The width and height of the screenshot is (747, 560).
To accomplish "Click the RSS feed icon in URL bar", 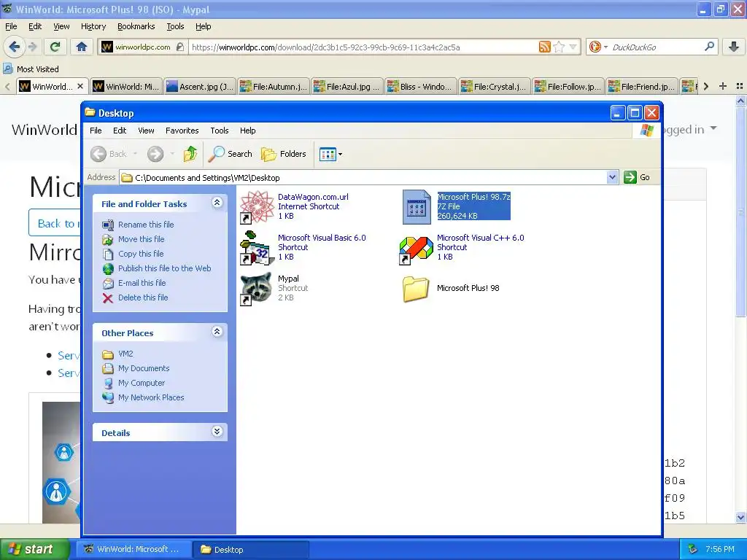I will [x=544, y=47].
